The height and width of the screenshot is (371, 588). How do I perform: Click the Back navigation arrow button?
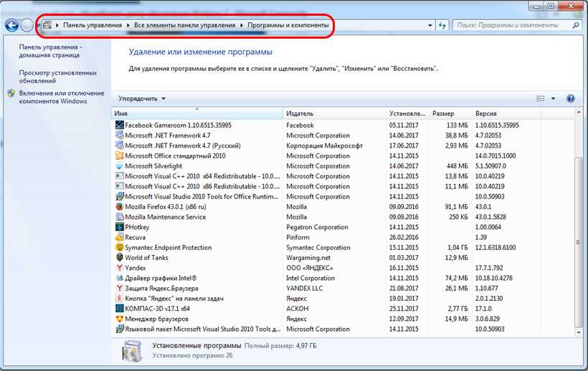11,26
